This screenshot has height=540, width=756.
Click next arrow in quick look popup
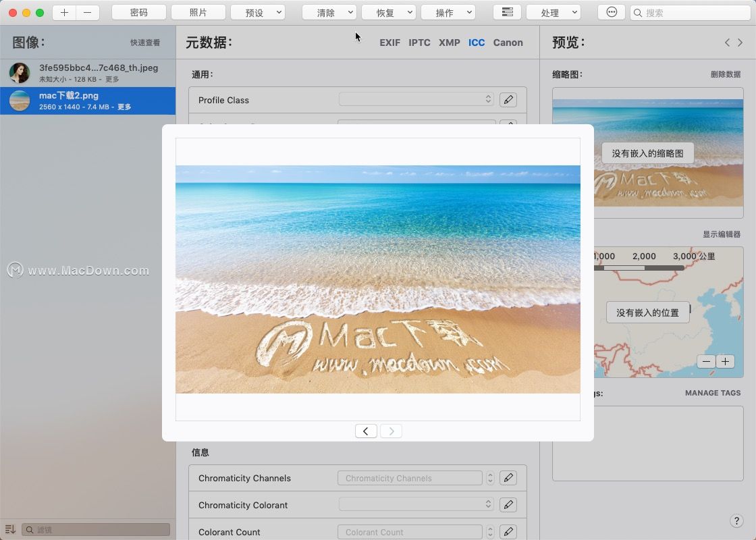click(x=391, y=431)
